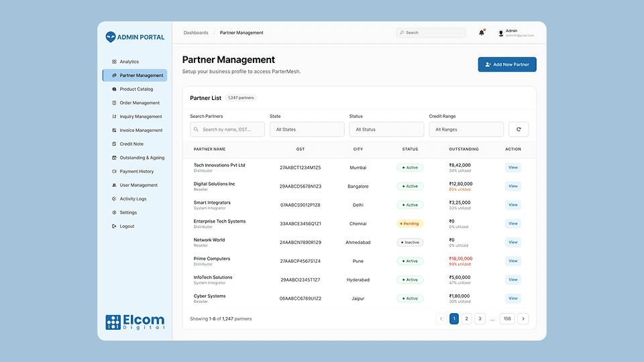The image size is (644, 362).
Task: Click the Product Catalog sidebar icon
Action: pos(114,89)
